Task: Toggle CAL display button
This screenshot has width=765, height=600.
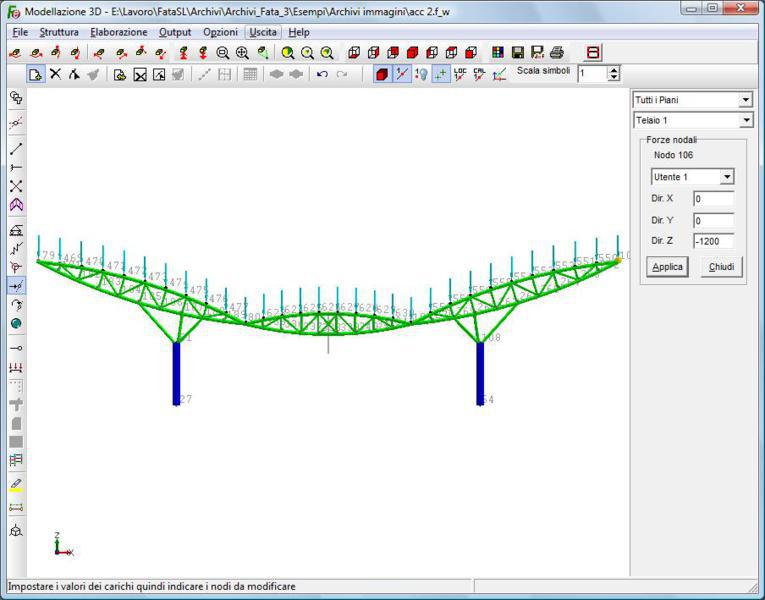Action: (x=480, y=74)
